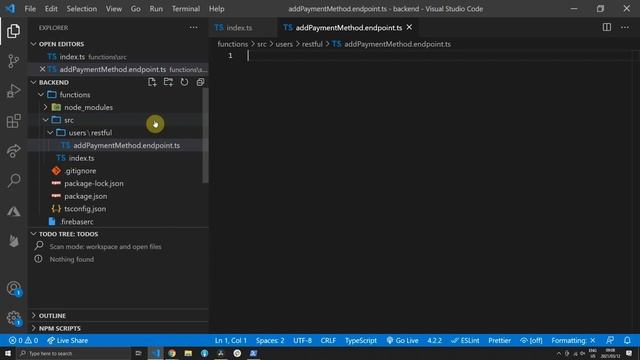
Task: Open Source Control view
Action: click(13, 61)
